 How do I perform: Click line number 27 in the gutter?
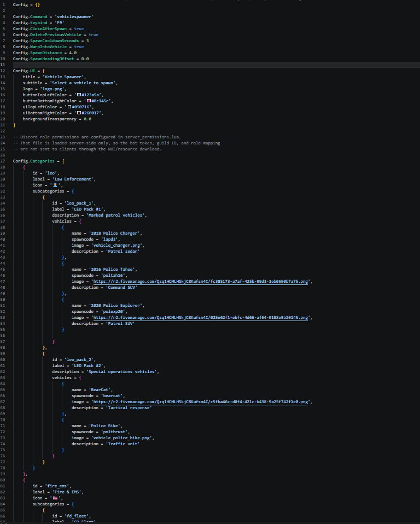pyautogui.click(x=3, y=161)
